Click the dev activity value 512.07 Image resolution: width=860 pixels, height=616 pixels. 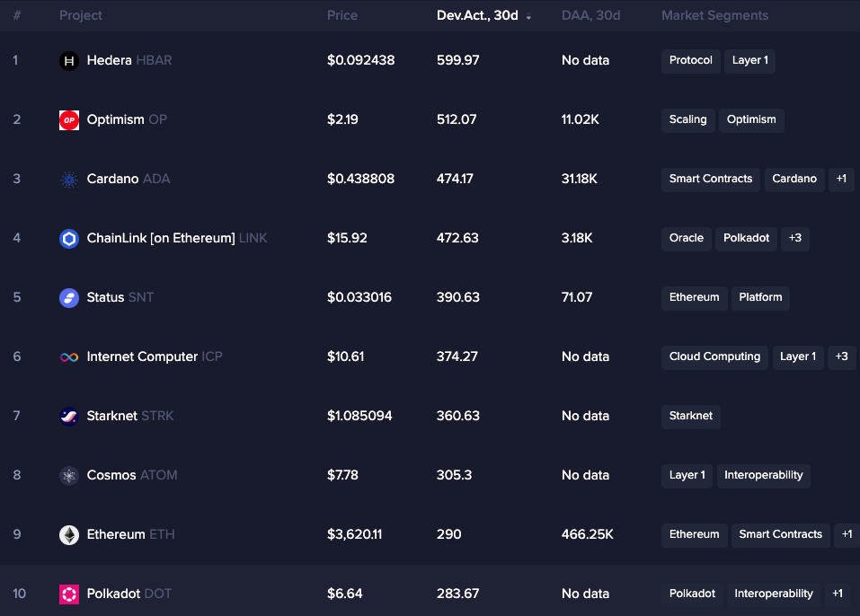[x=457, y=119]
